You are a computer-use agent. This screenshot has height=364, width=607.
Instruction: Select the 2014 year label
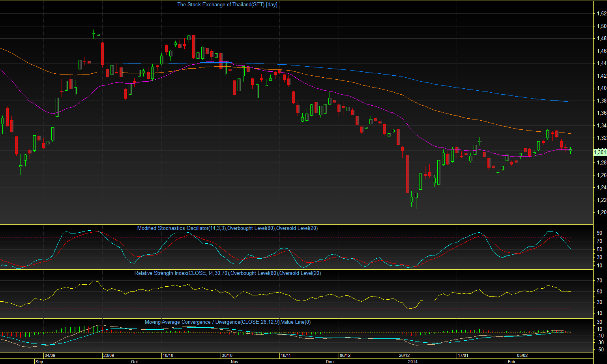(x=412, y=361)
